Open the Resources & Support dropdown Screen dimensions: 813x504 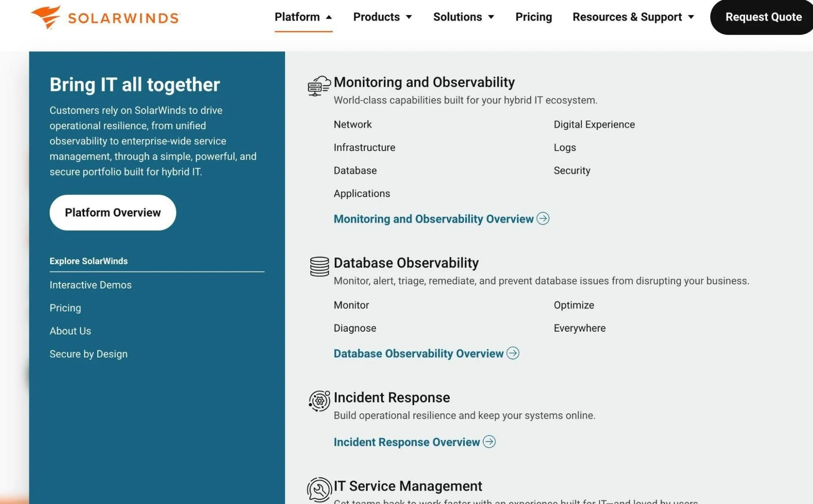click(x=633, y=17)
